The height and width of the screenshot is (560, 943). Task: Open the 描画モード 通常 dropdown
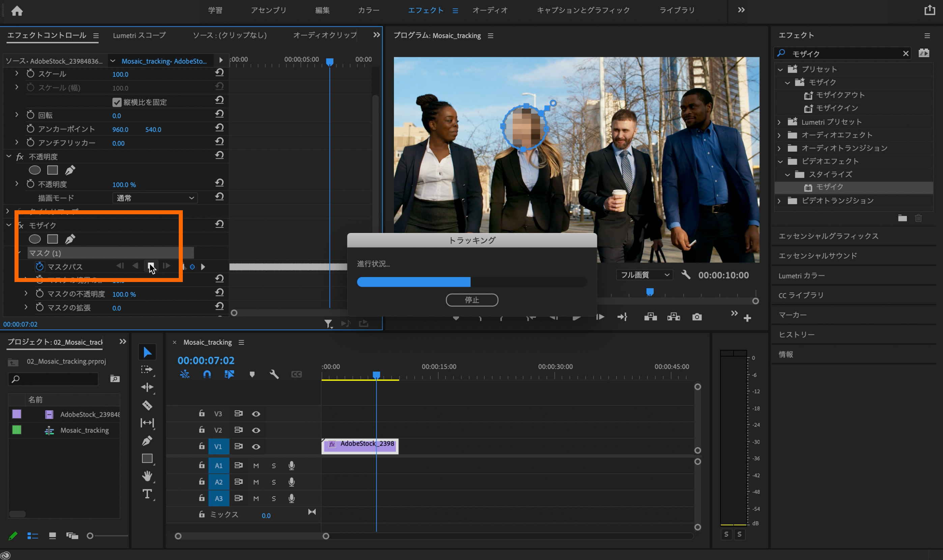[155, 198]
